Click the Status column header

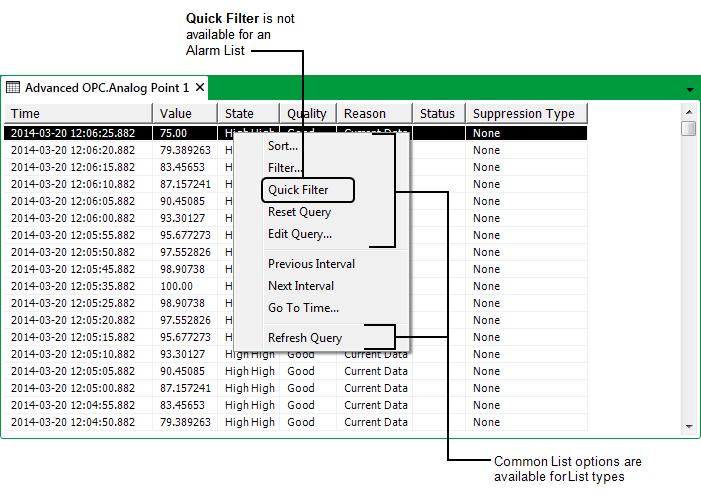coord(438,114)
